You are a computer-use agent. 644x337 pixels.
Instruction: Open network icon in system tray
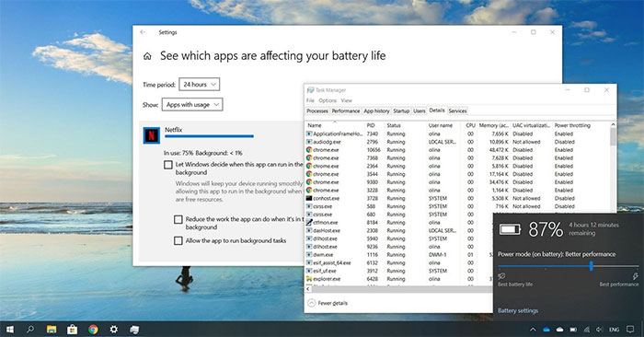coord(587,330)
